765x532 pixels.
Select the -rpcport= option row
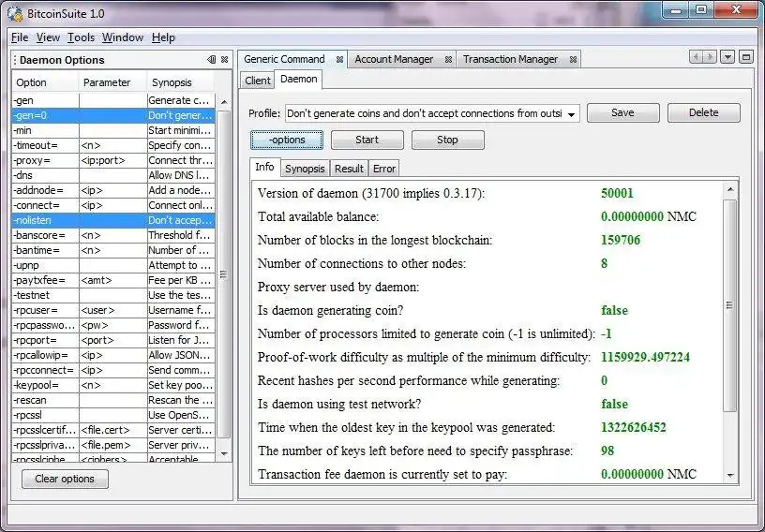coord(113,340)
